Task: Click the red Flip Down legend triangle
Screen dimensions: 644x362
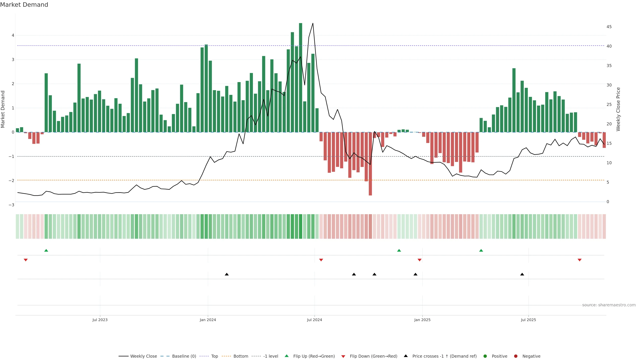Action: (x=343, y=356)
